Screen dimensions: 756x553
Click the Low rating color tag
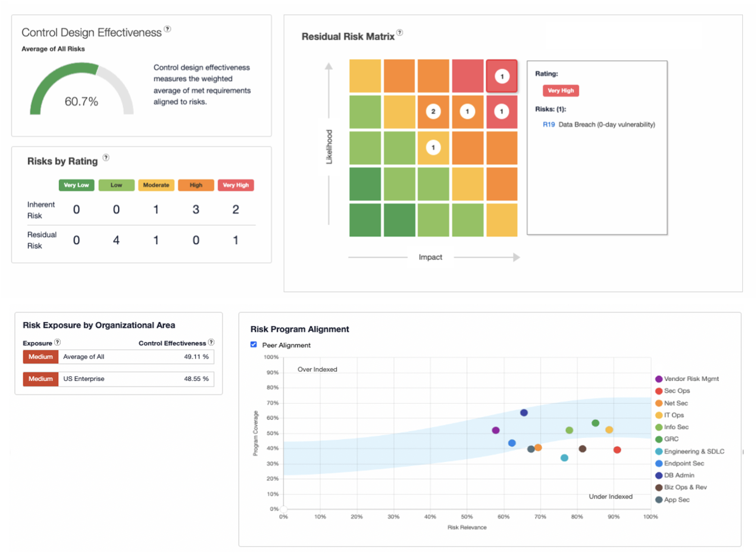[x=116, y=185]
